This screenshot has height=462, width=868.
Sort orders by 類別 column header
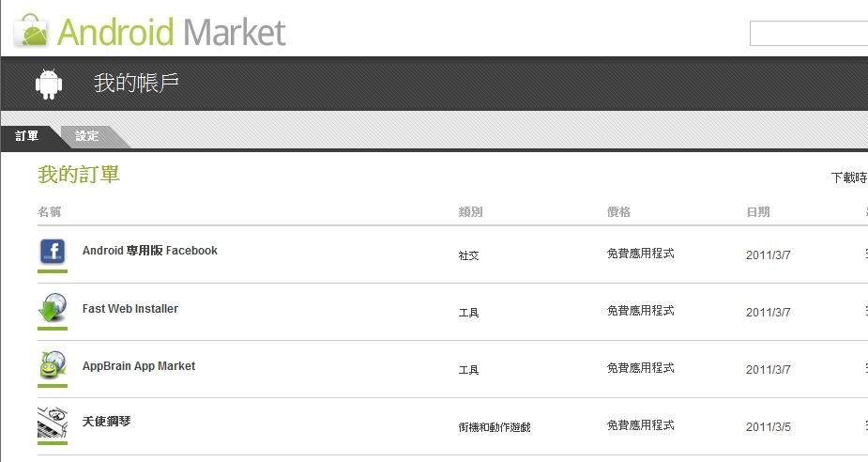(x=470, y=211)
